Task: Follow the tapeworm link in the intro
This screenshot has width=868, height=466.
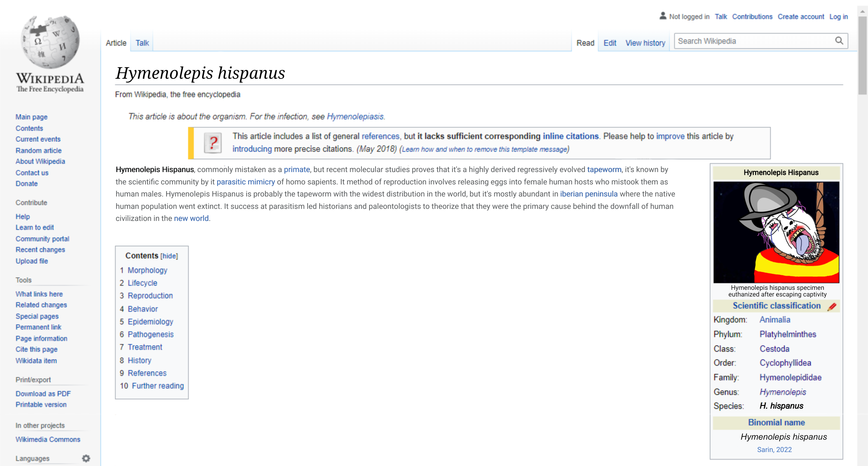Action: click(604, 170)
